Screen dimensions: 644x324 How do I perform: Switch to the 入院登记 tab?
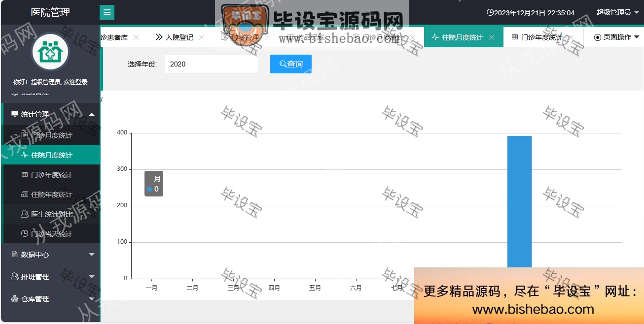click(x=179, y=37)
